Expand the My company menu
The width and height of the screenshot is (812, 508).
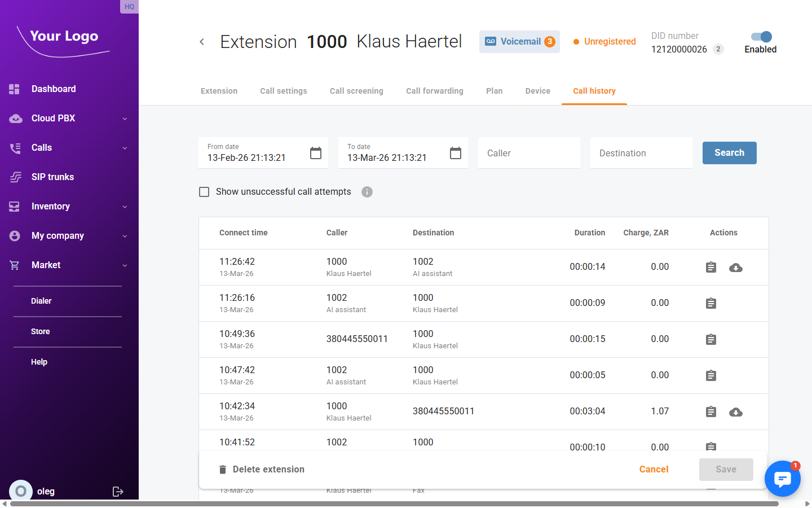56,235
